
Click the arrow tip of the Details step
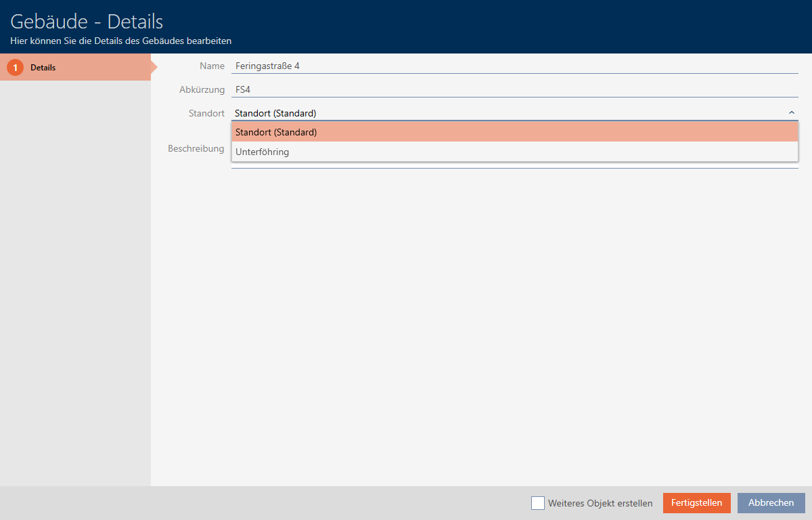pos(154,68)
